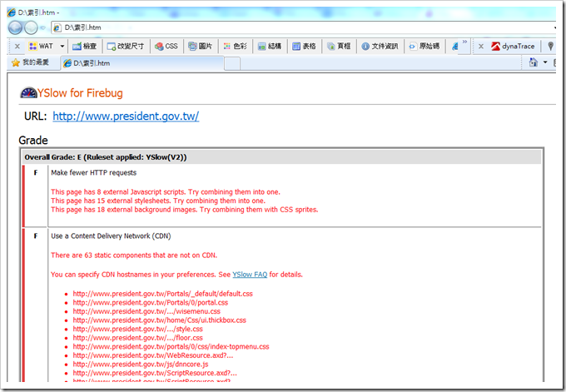This screenshot has width=566, height=392.
Task: Click the 'YSlow for Firebug' heading
Action: (80, 92)
